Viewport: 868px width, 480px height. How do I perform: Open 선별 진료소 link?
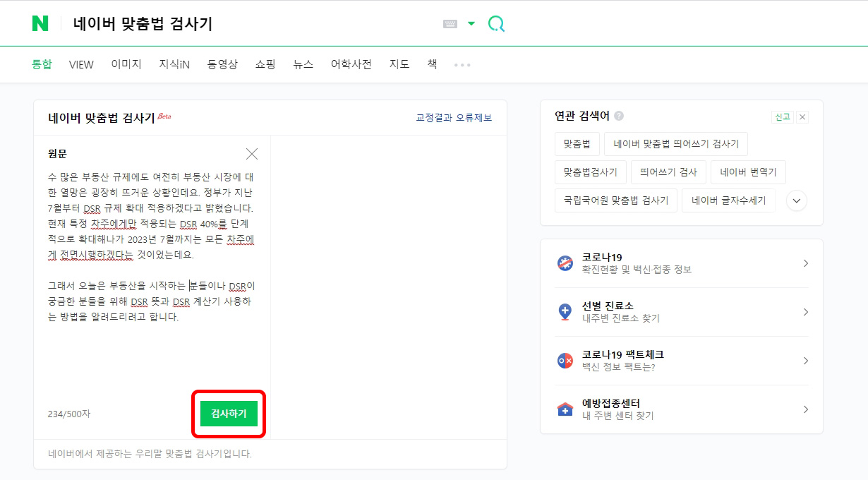621,312
